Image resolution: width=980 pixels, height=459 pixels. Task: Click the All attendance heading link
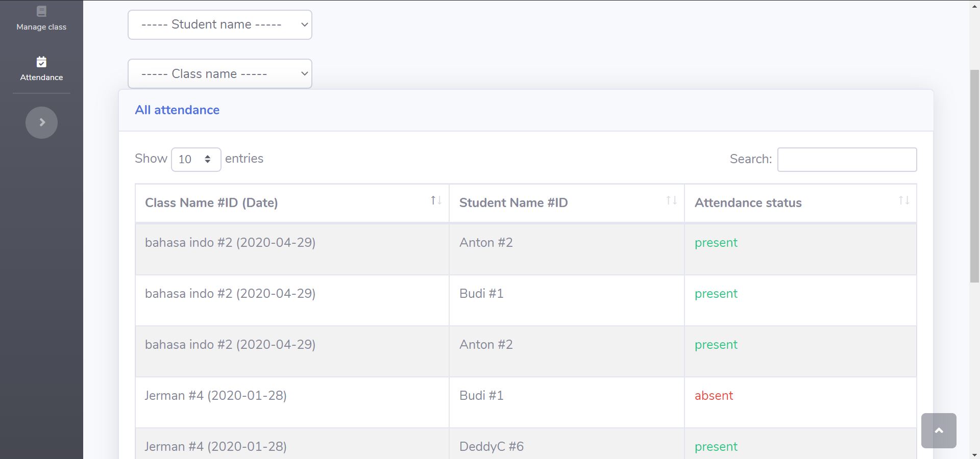click(177, 110)
